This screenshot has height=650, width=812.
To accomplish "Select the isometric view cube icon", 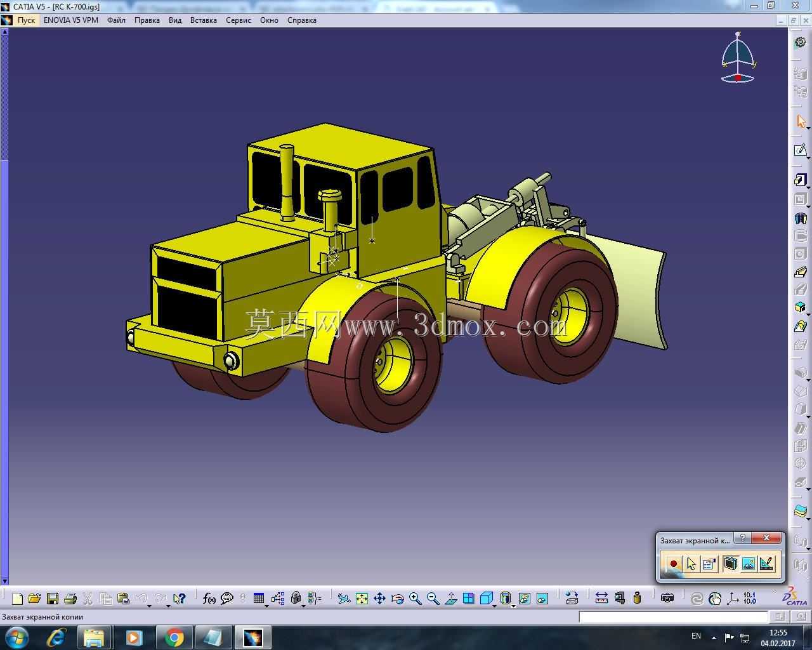I will coord(487,598).
